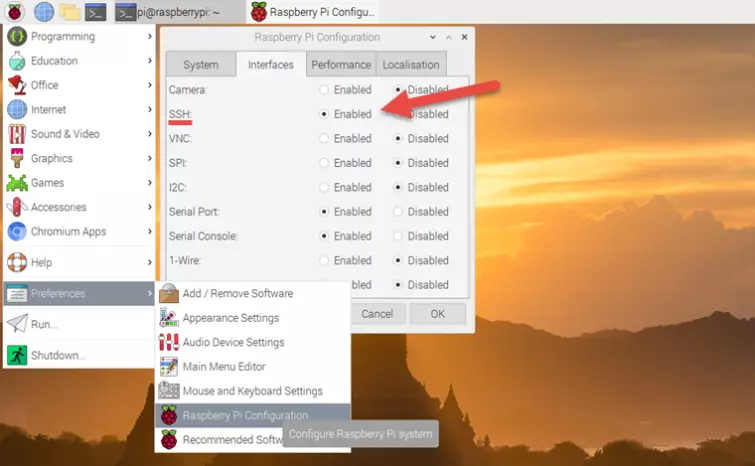
Task: Expand Education submenu arrow
Action: 150,61
